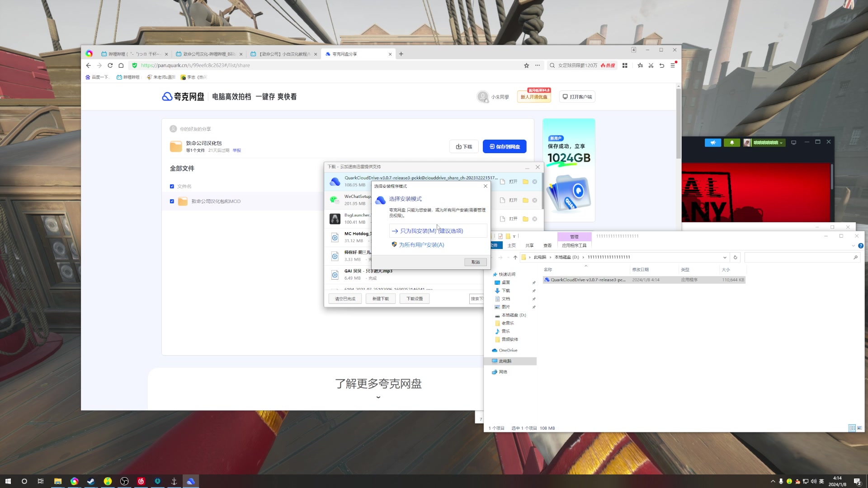
Task: Open 共享 ribbon tab in Explorer
Action: coord(529,245)
